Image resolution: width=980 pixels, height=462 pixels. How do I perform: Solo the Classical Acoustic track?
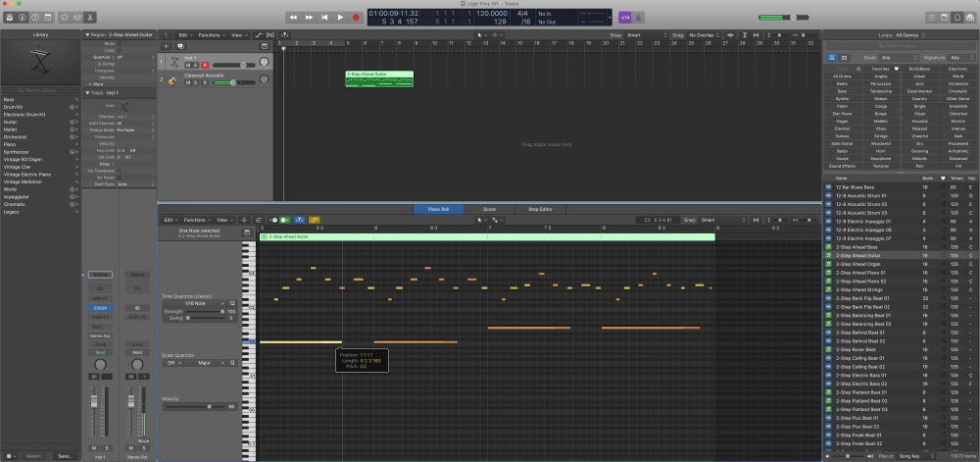pos(197,82)
